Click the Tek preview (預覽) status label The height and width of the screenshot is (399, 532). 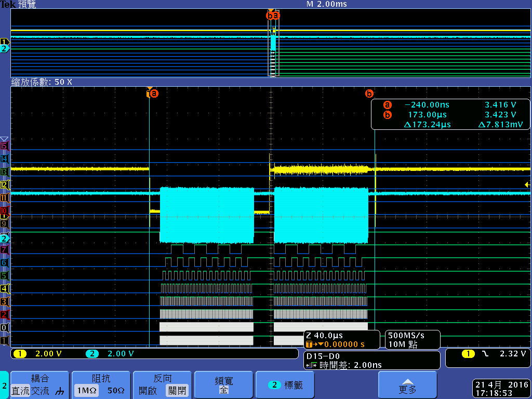(18, 4)
